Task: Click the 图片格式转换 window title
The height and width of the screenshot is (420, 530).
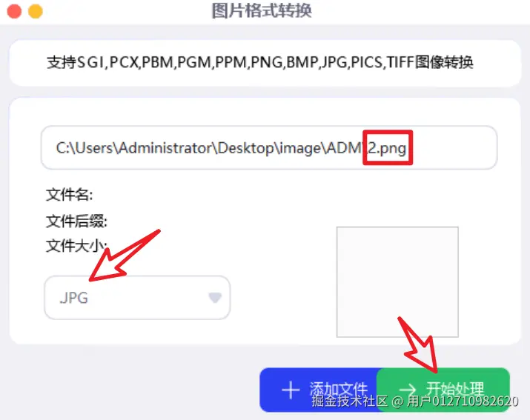Action: pyautogui.click(x=262, y=10)
